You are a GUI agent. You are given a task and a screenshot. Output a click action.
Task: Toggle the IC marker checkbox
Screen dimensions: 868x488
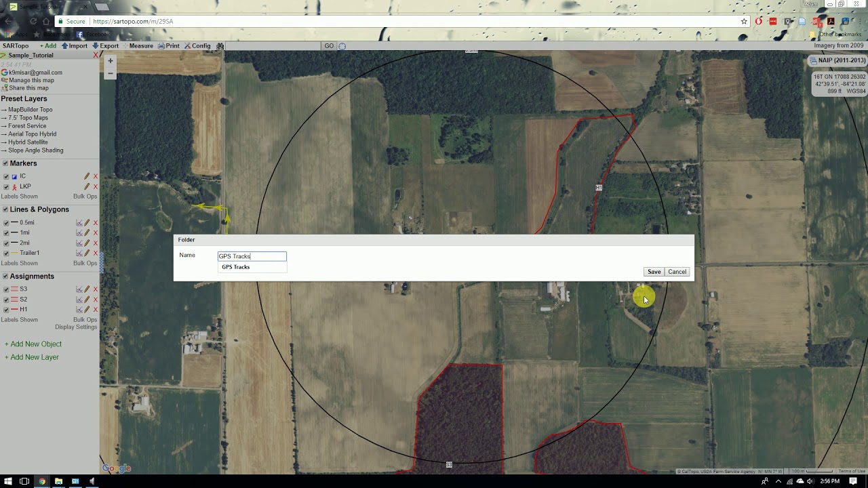(x=6, y=176)
